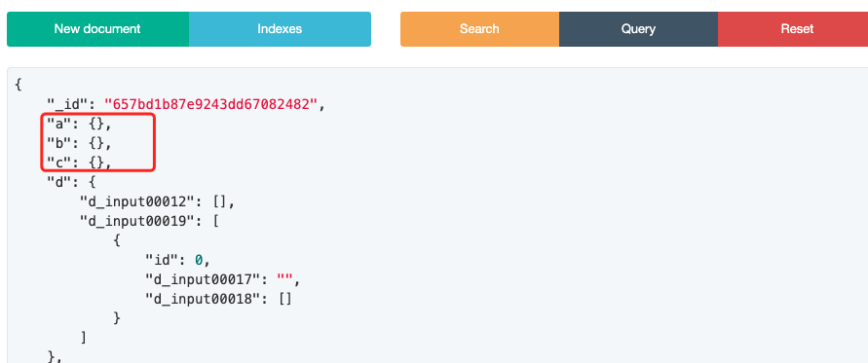The height and width of the screenshot is (363, 868).
Task: Open the Query builder button
Action: coord(638,29)
